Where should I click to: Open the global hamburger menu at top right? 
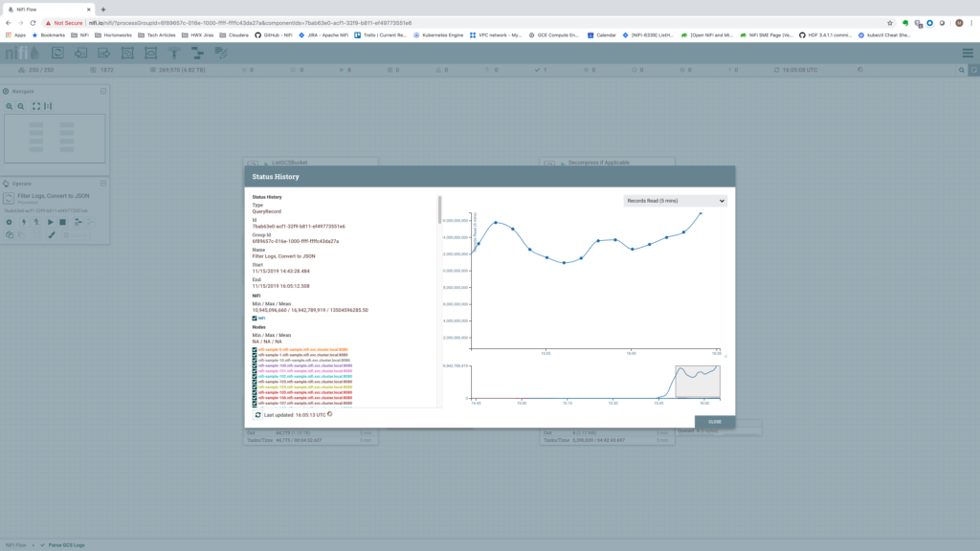969,54
